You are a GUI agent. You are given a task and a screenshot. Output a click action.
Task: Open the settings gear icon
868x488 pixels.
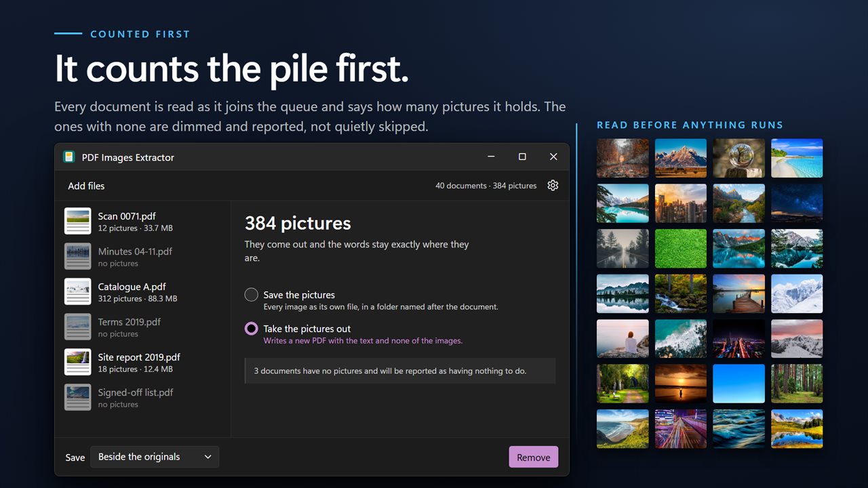click(x=553, y=186)
